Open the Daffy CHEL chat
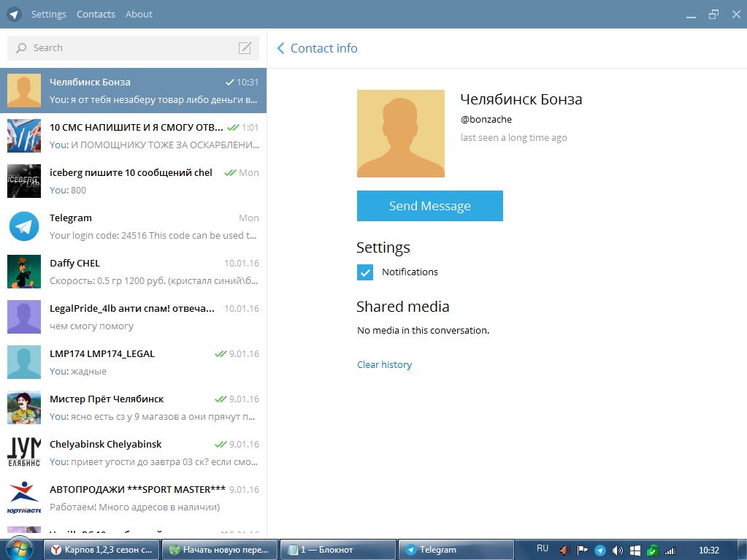Viewport: 747px width, 560px height. (x=134, y=272)
